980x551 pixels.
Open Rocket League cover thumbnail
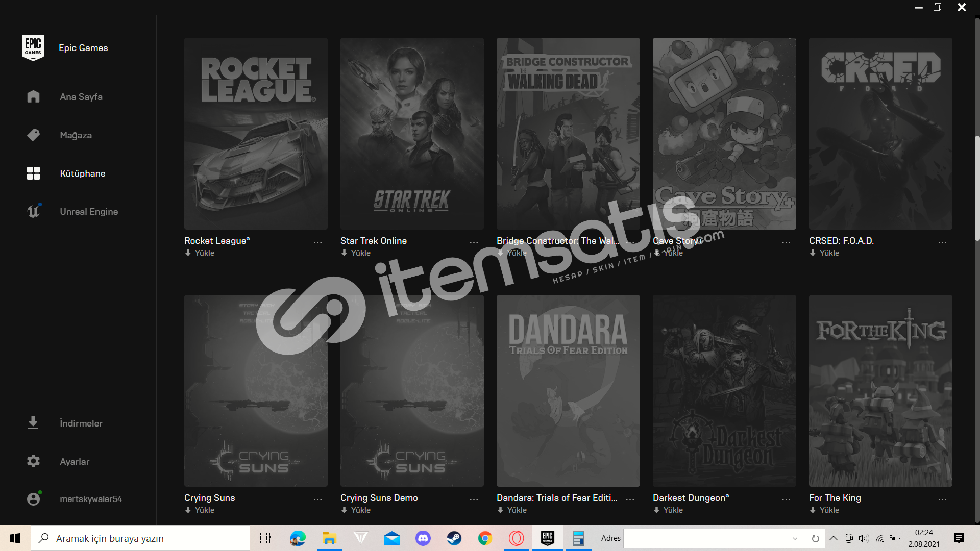(x=256, y=133)
